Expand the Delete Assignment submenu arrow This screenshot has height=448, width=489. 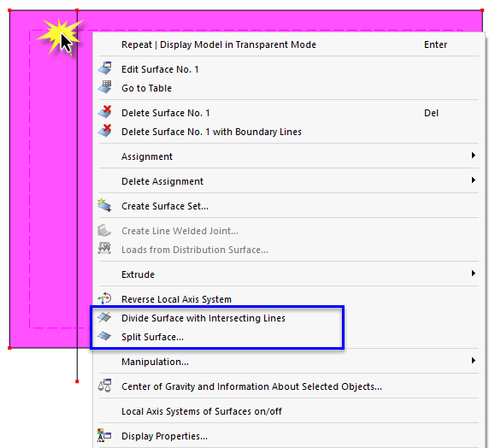click(474, 180)
